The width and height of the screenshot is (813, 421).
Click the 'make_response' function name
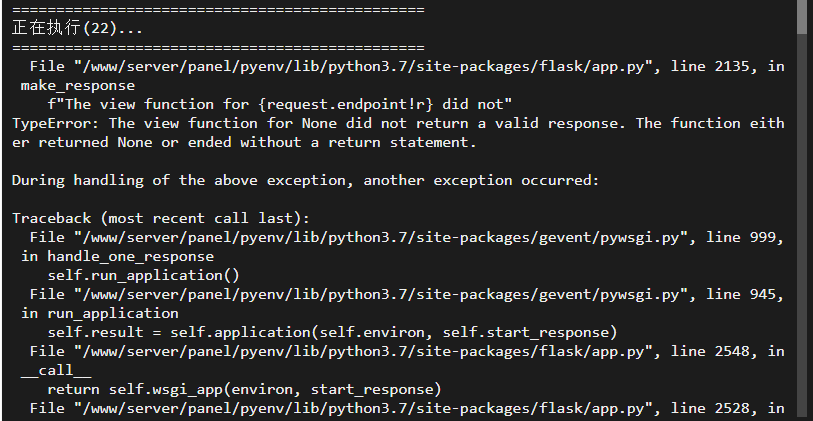pyautogui.click(x=77, y=86)
